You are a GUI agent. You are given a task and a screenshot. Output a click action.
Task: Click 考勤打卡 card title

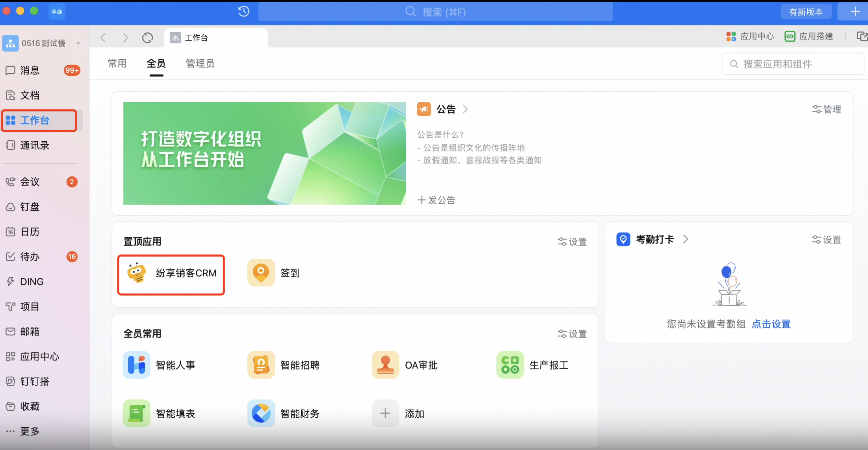[655, 239]
